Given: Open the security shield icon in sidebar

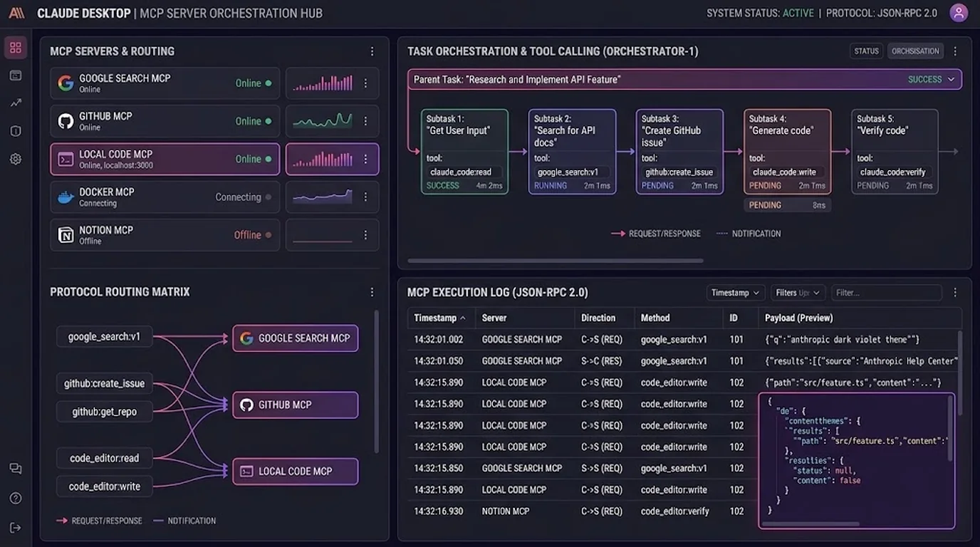Looking at the screenshot, I should (16, 131).
